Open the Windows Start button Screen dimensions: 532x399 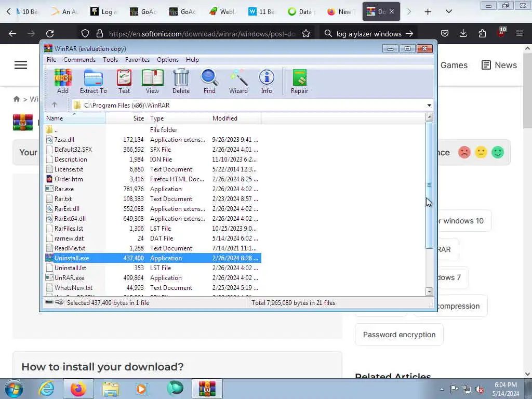(x=14, y=389)
